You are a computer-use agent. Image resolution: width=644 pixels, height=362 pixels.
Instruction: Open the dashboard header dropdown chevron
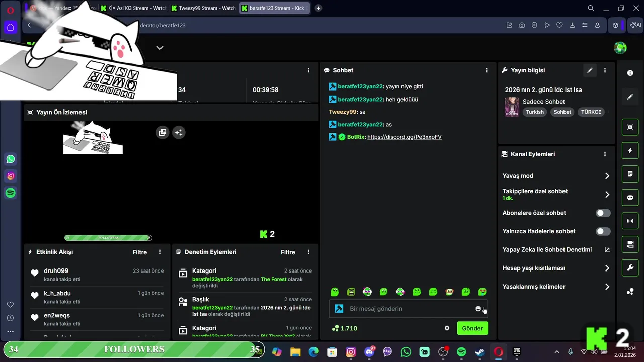(x=160, y=48)
